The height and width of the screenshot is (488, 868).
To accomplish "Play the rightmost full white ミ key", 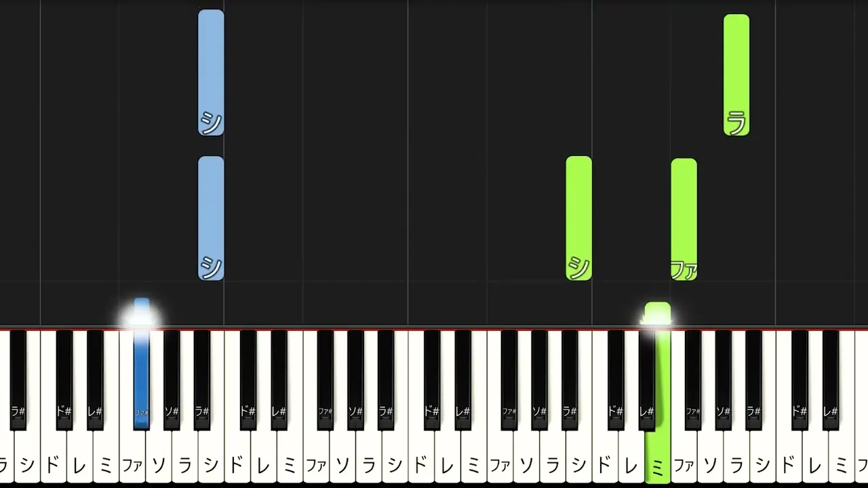I will (841, 461).
